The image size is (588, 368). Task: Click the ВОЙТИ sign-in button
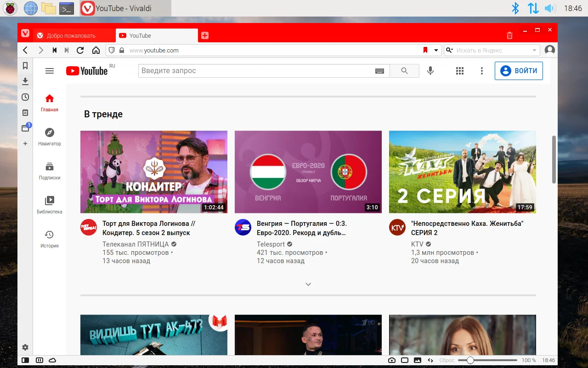click(x=519, y=71)
